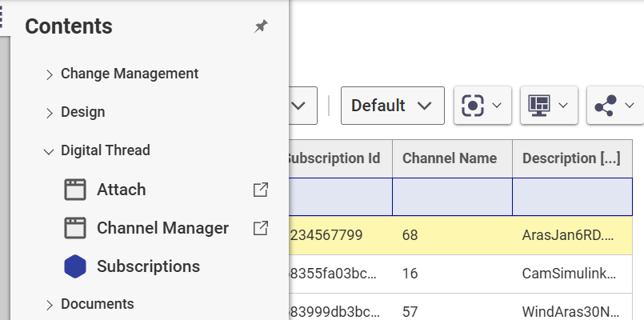The height and width of the screenshot is (320, 644).
Task: Click the Attach window icon
Action: pos(74,190)
